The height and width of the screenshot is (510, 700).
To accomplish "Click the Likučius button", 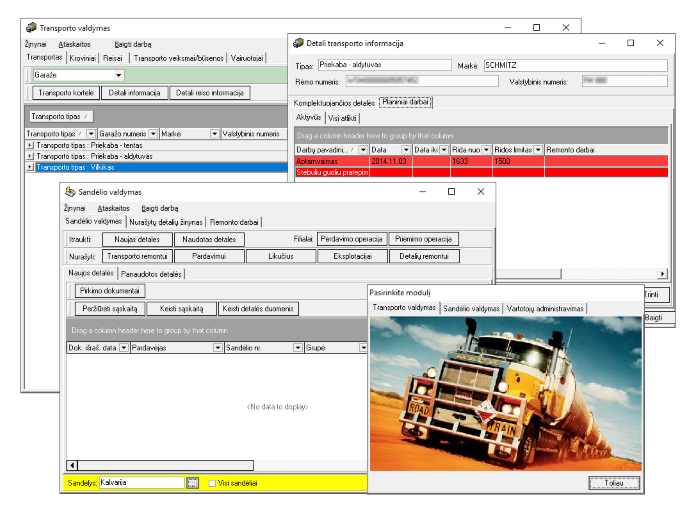I will (281, 256).
